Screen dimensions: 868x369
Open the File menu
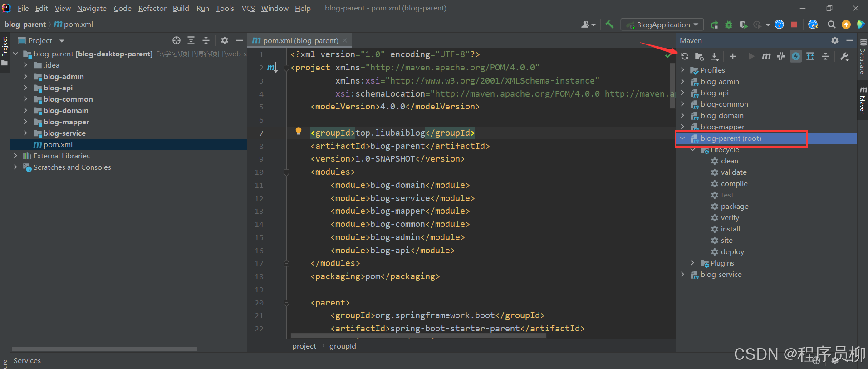[23, 8]
